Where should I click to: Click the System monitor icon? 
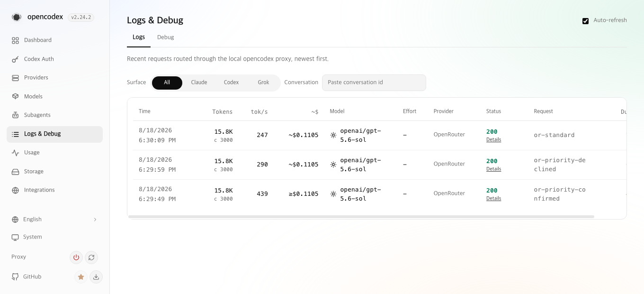[15, 237]
